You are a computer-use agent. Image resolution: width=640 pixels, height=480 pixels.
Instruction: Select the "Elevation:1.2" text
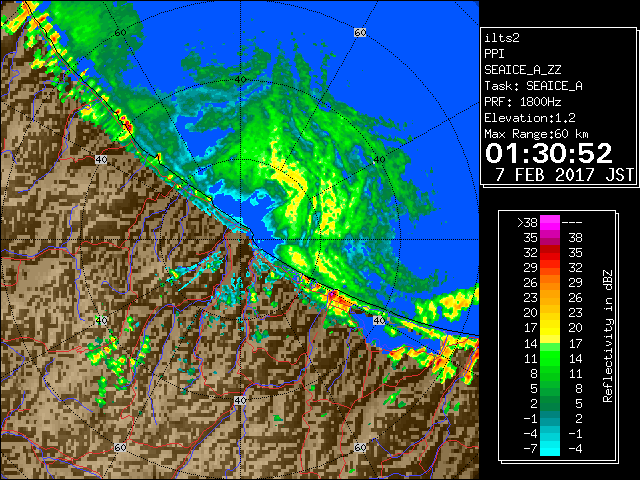(530, 118)
